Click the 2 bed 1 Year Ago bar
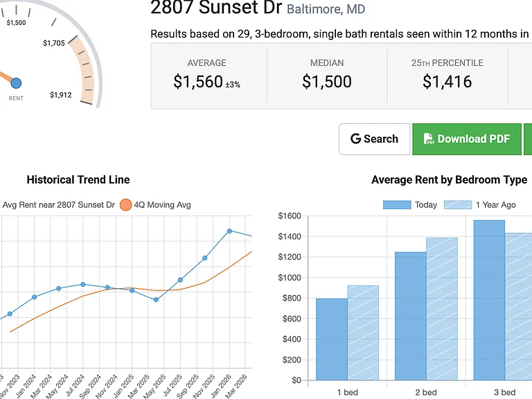This screenshot has height=399, width=532. click(442, 309)
